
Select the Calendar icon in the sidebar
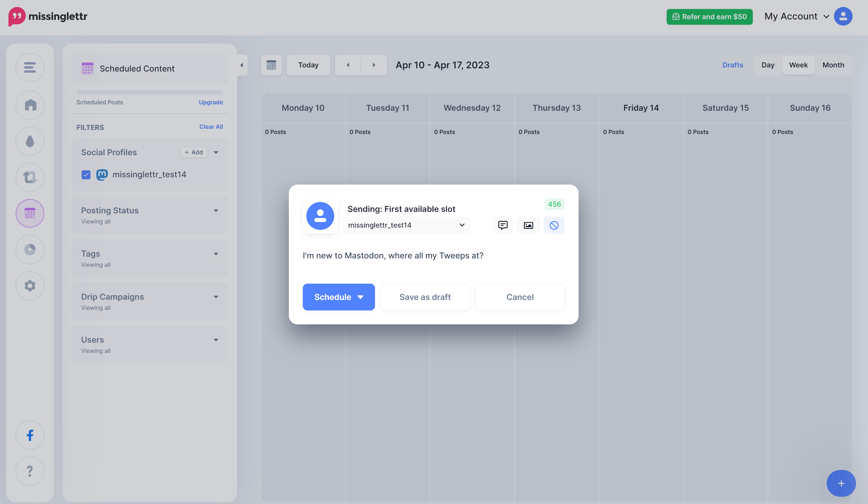(30, 213)
